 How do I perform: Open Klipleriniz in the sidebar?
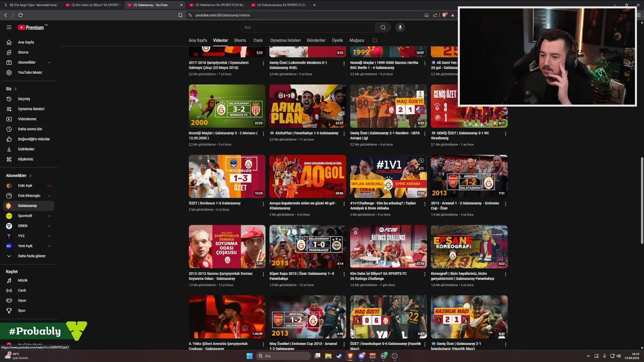click(x=27, y=159)
